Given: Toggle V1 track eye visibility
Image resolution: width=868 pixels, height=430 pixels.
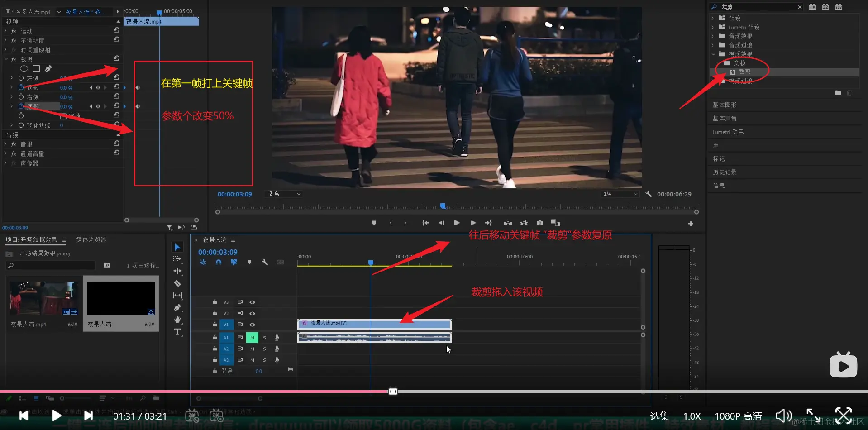Looking at the screenshot, I should point(253,325).
